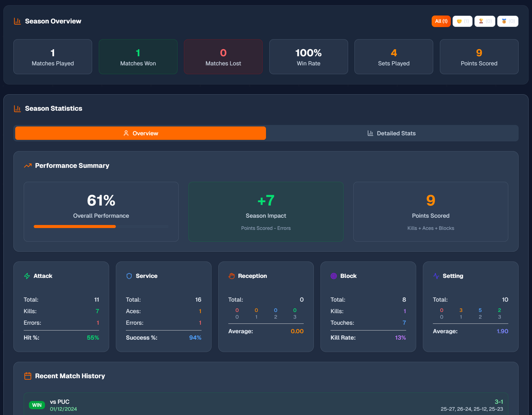Click the Season Overview bar chart icon

point(17,21)
